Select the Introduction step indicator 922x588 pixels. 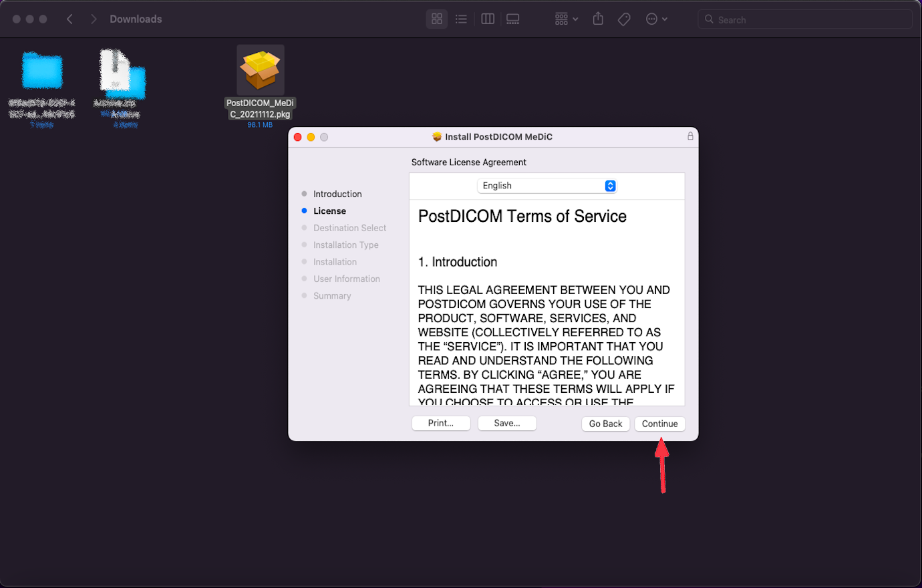pos(305,194)
